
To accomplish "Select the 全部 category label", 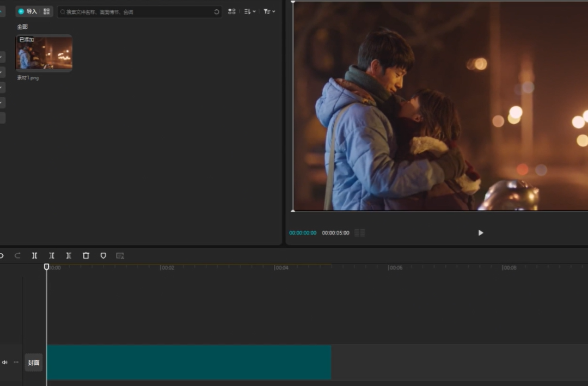I will pyautogui.click(x=22, y=27).
